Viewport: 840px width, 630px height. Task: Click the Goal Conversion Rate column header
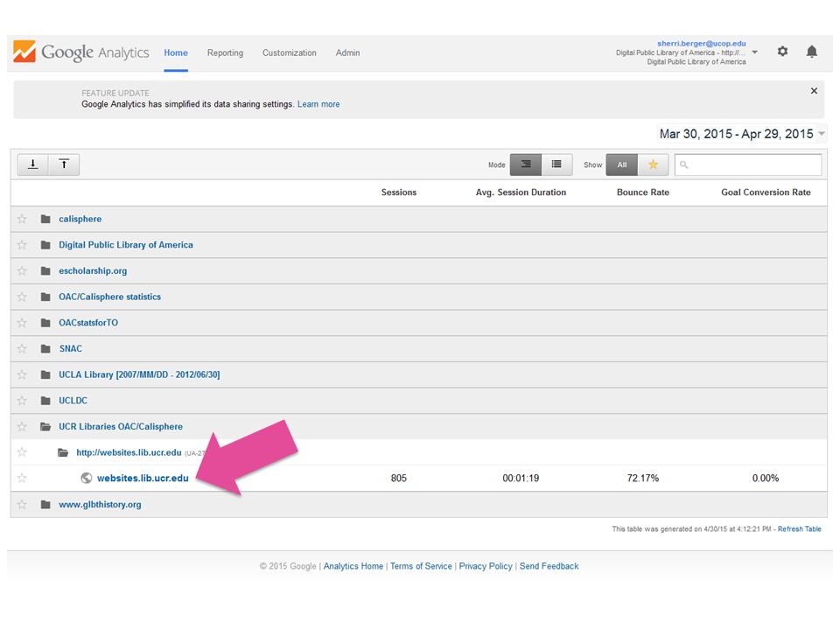766,192
